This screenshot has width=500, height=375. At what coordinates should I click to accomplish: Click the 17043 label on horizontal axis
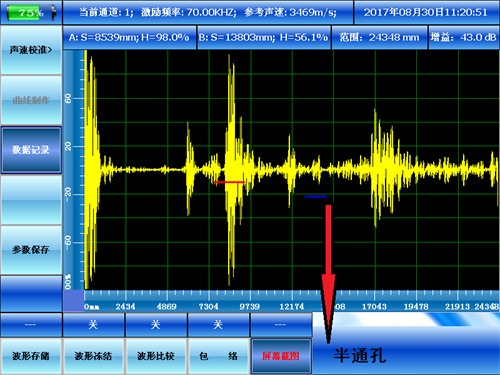click(x=374, y=306)
